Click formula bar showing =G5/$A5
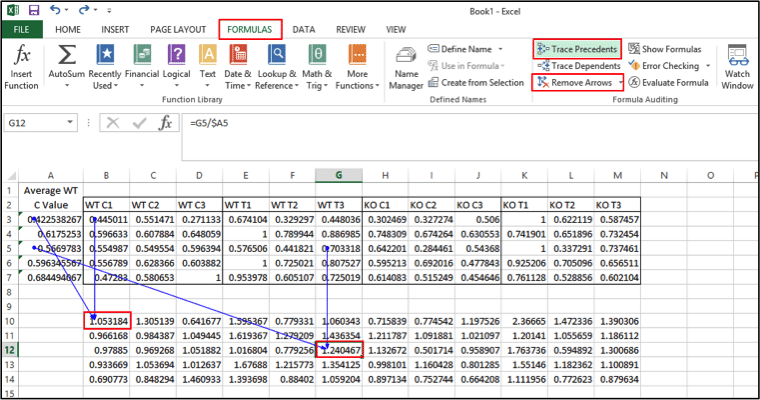760x400 pixels. (x=468, y=137)
